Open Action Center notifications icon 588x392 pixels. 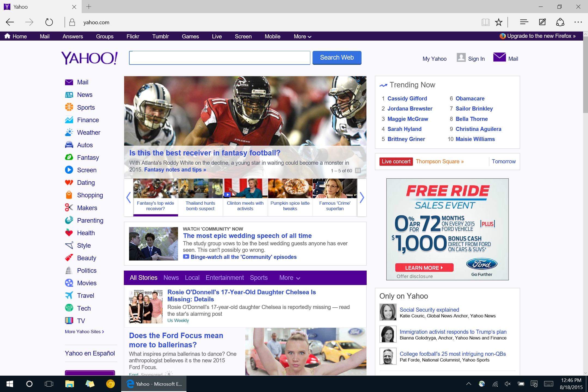coord(534,384)
